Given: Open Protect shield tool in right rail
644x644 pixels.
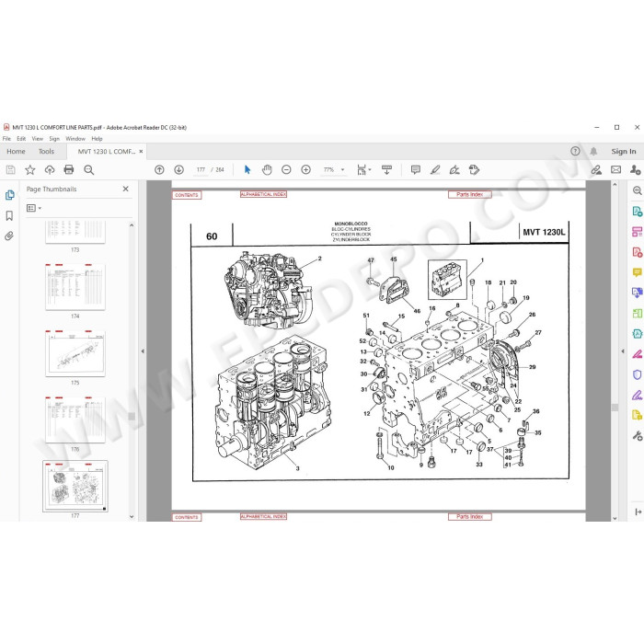Looking at the screenshot, I should point(637,374).
